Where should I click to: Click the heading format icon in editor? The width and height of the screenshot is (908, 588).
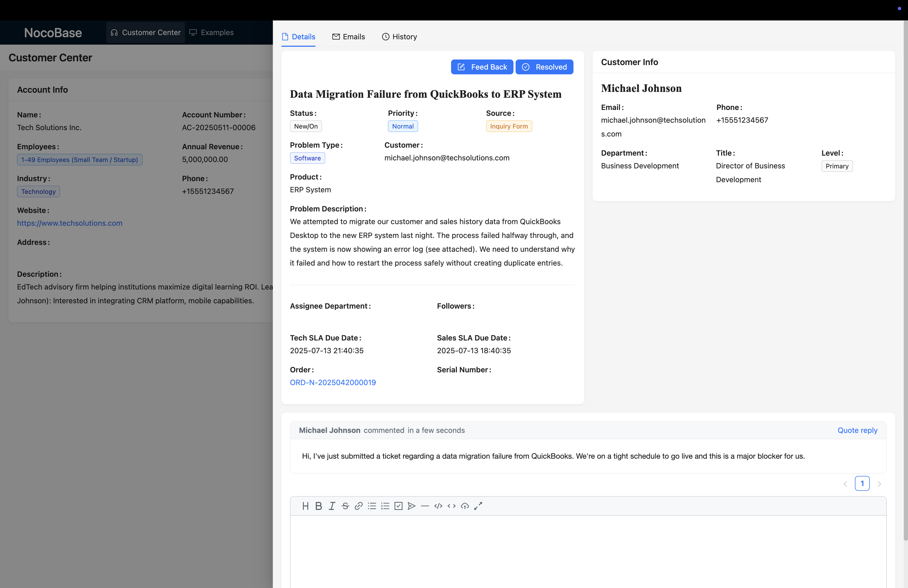[305, 506]
